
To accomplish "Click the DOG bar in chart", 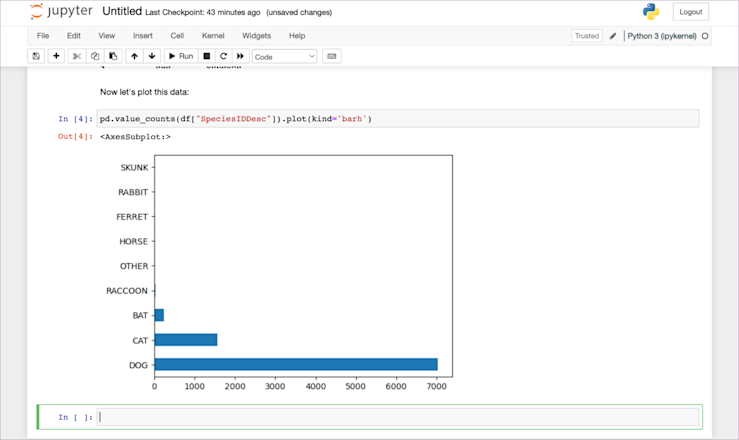I will tap(296, 364).
